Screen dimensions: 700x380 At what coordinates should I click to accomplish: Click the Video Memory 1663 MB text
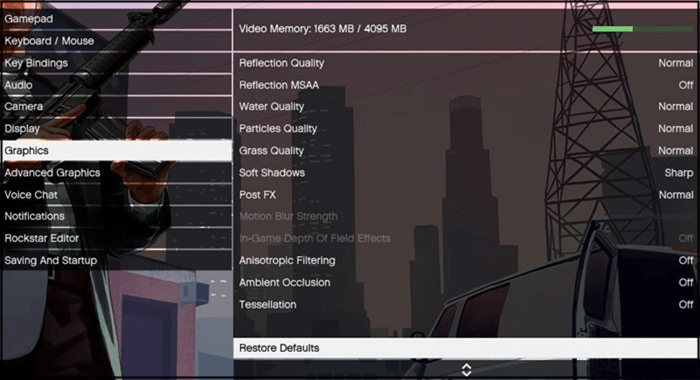323,29
